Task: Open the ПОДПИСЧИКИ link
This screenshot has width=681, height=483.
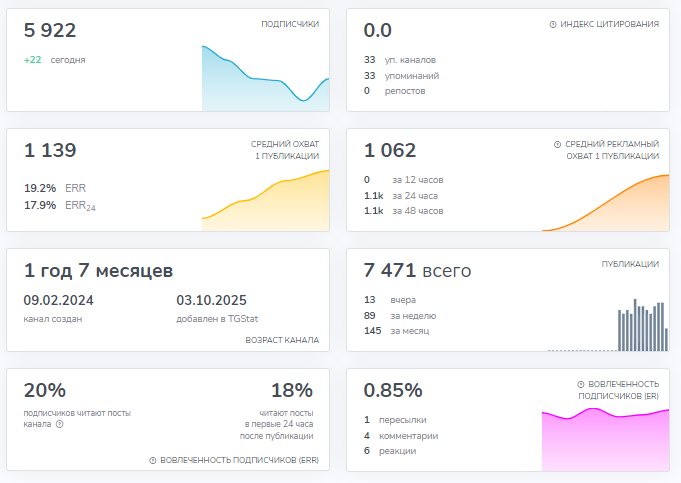Action: [x=289, y=24]
